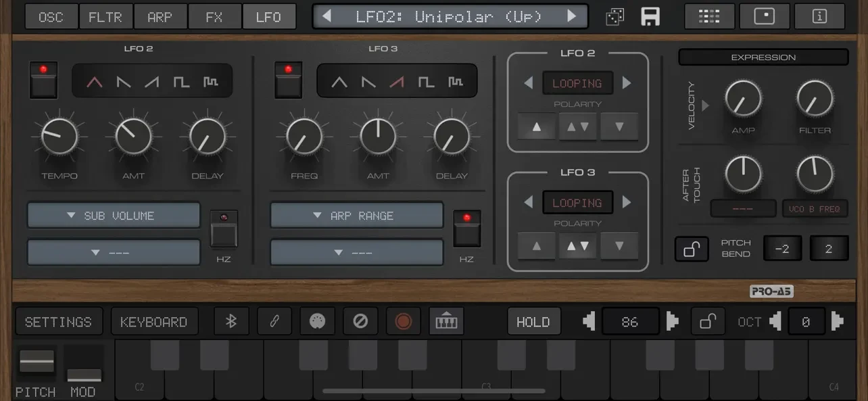
Task: Select triangle waveform for LFO 3
Action: tap(339, 82)
